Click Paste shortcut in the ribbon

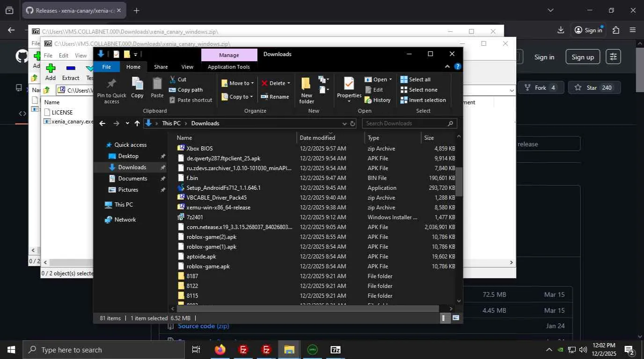click(190, 100)
